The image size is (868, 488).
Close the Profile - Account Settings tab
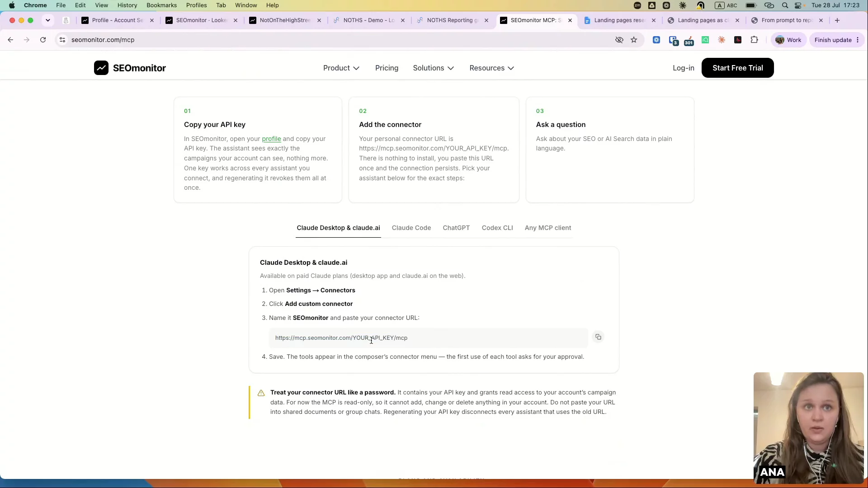tap(152, 20)
